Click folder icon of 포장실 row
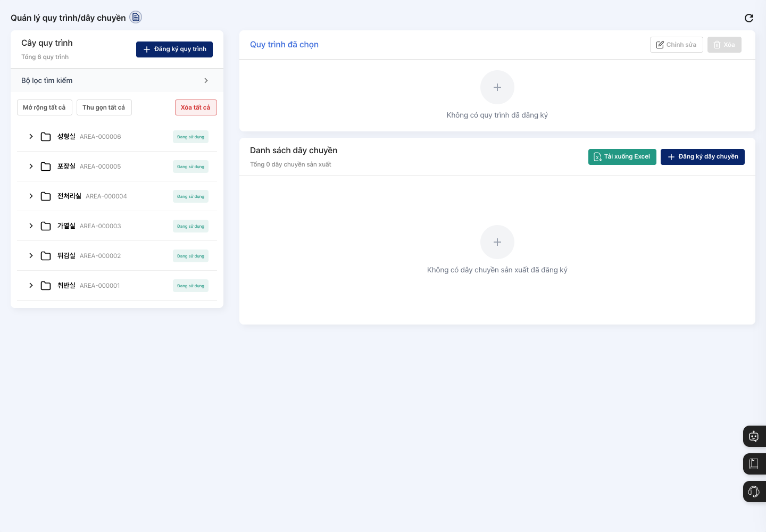 click(x=46, y=167)
